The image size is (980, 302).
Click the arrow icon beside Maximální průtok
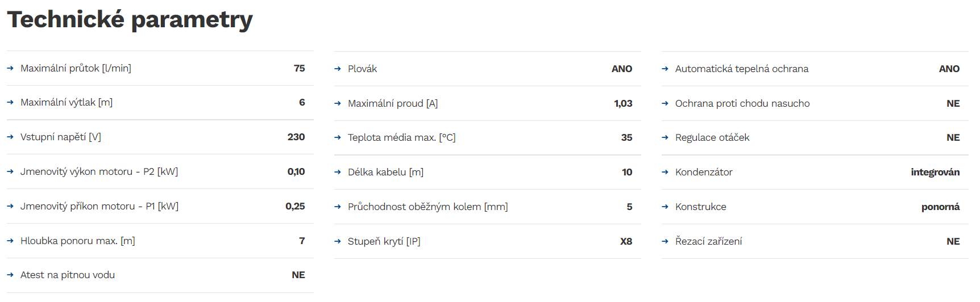coord(10,68)
